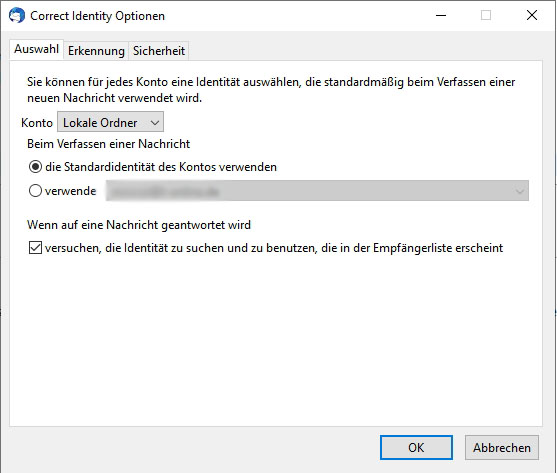Uncheck 'versuchen, die Identität zu suchen' checkbox

[x=35, y=248]
